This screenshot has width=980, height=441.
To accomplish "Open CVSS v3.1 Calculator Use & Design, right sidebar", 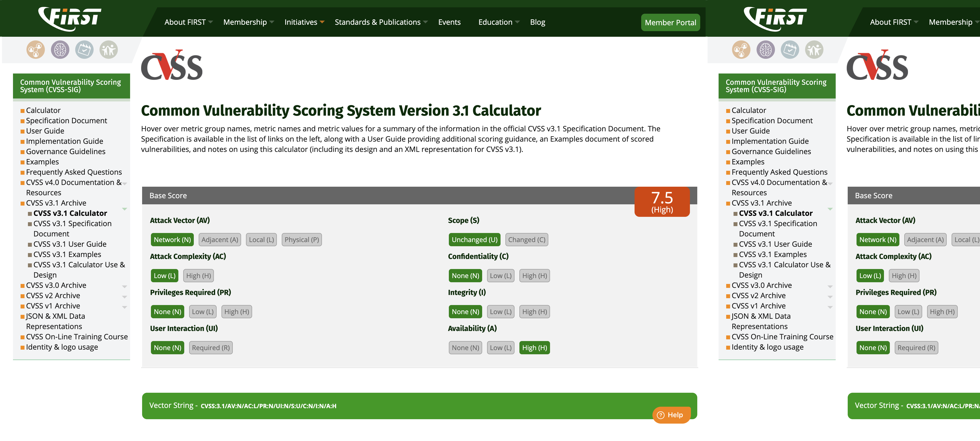I will [784, 269].
